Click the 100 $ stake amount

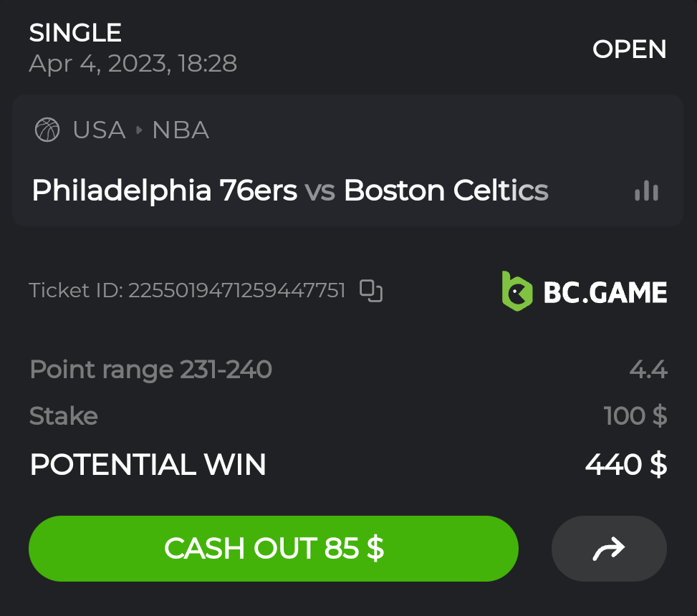[x=635, y=415]
